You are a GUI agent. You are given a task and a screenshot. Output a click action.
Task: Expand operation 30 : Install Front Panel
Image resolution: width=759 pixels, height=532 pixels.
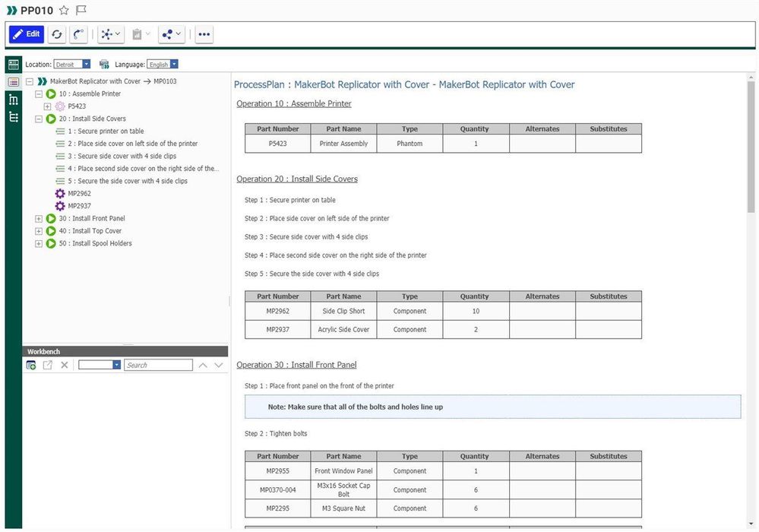click(x=39, y=219)
